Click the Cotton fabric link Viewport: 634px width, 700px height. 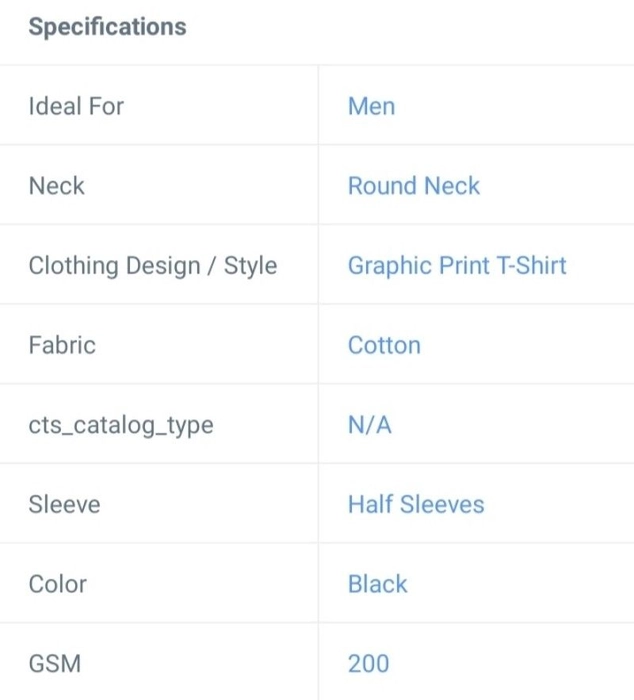(x=384, y=345)
